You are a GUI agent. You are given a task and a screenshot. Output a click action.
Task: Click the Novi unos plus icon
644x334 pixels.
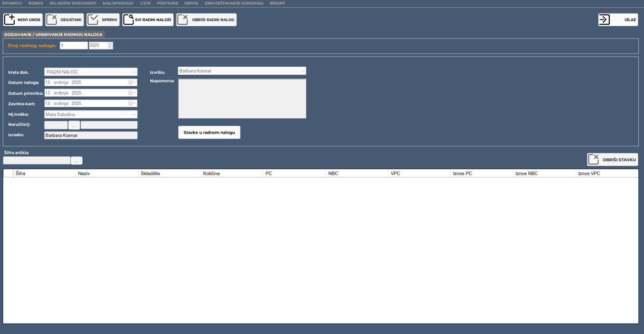click(x=10, y=20)
